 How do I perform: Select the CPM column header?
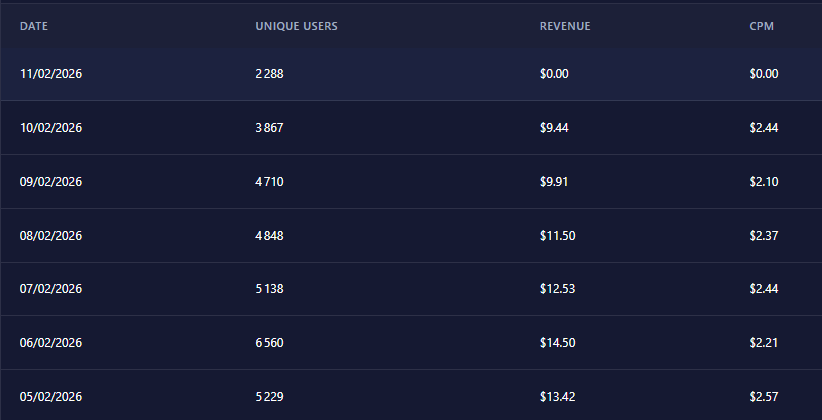[x=762, y=26]
